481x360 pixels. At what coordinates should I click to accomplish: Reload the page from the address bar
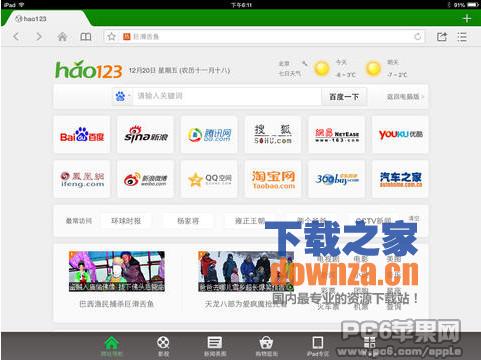coord(417,36)
